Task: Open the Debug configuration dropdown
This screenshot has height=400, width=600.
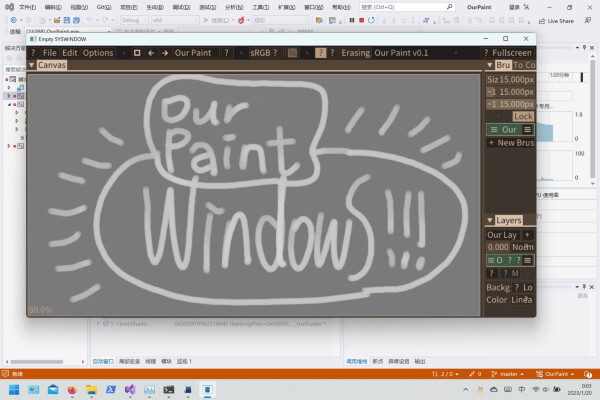Action: [x=134, y=20]
